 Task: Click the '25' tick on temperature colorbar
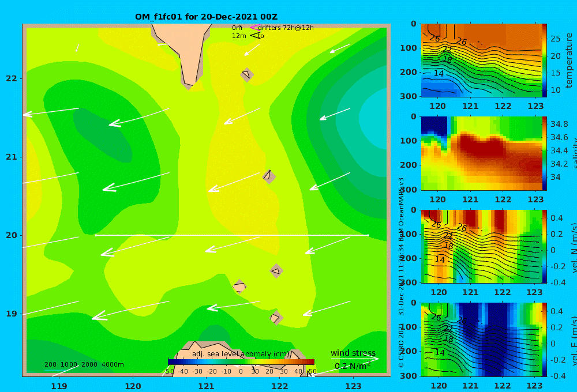point(555,39)
